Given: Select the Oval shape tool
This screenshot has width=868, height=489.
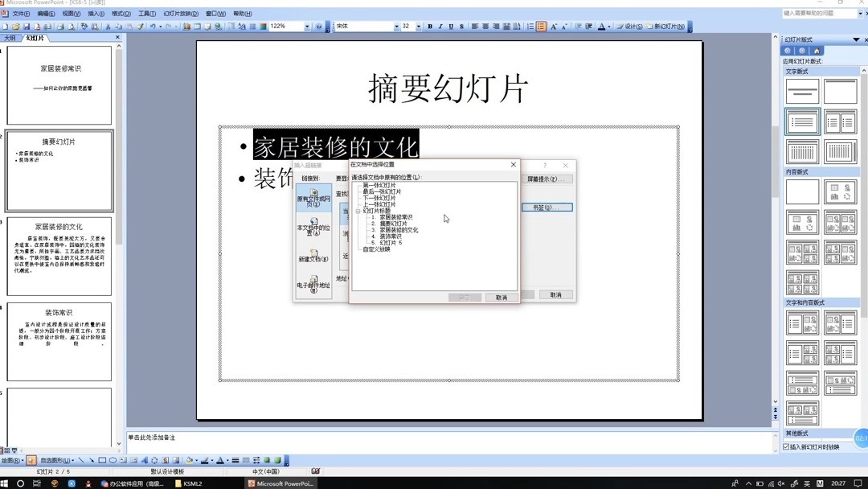Looking at the screenshot, I should click(x=112, y=459).
